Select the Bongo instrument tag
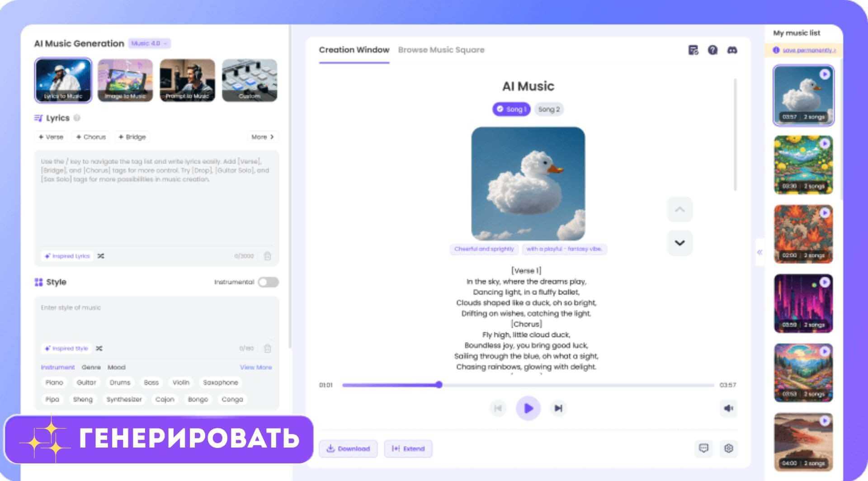The width and height of the screenshot is (868, 481). point(198,400)
